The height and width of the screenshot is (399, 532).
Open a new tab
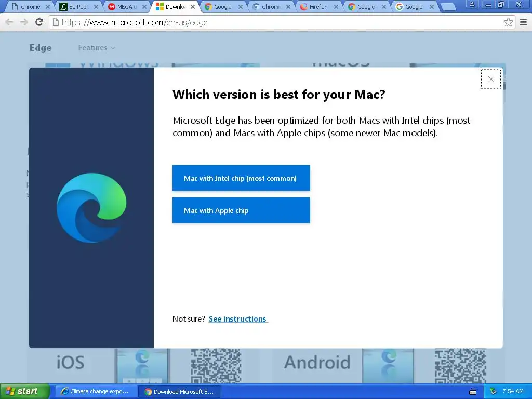click(x=448, y=7)
